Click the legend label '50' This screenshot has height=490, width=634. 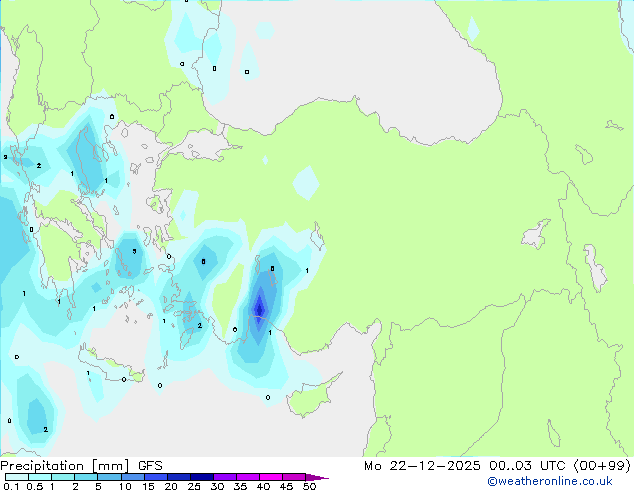pos(309,486)
